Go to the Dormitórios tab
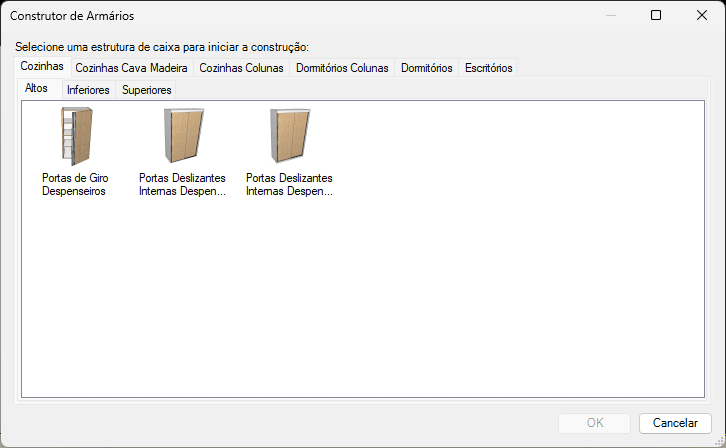The image size is (726, 448). pyautogui.click(x=426, y=68)
